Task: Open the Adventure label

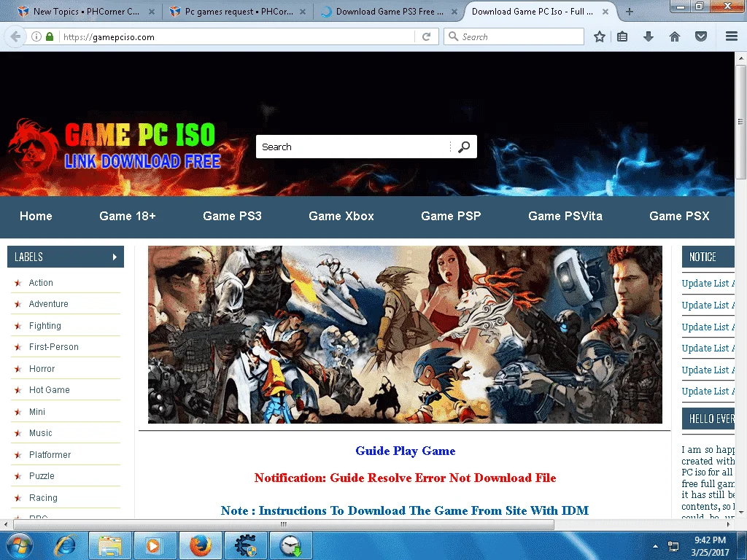Action: click(x=48, y=304)
